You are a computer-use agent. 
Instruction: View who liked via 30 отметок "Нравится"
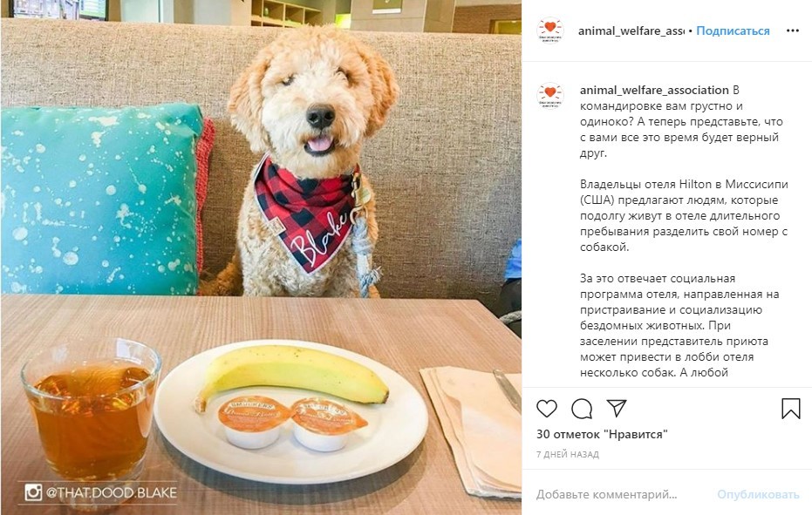click(x=601, y=434)
